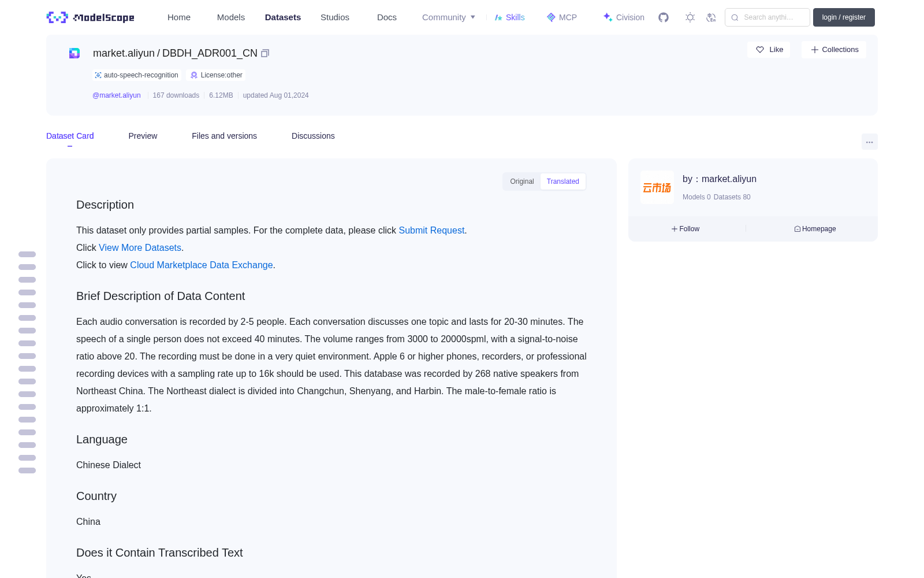Toggle the light/dark theme sun icon
This screenshot has height=578, width=924.
(690, 17)
